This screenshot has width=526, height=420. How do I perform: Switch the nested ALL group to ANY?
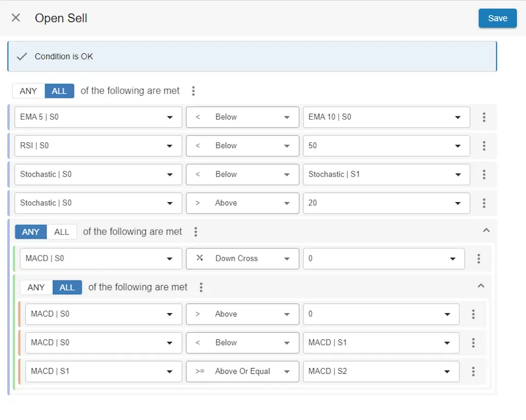pos(35,287)
